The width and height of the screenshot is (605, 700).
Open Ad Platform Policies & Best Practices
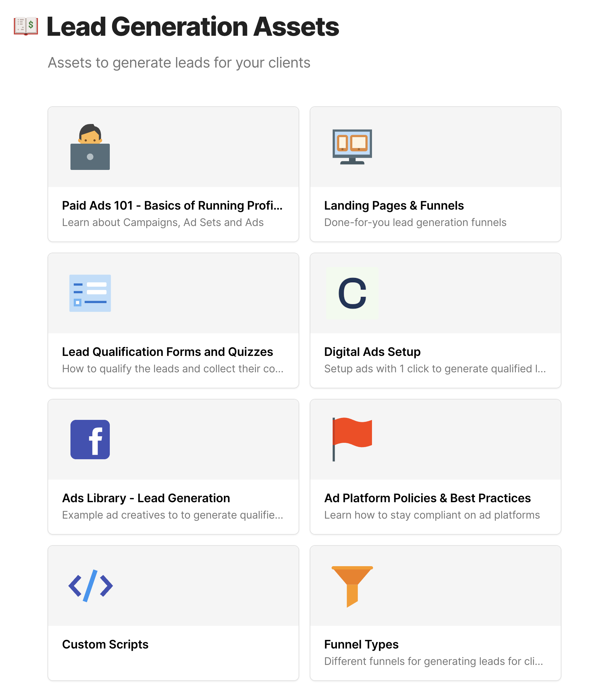(427, 498)
